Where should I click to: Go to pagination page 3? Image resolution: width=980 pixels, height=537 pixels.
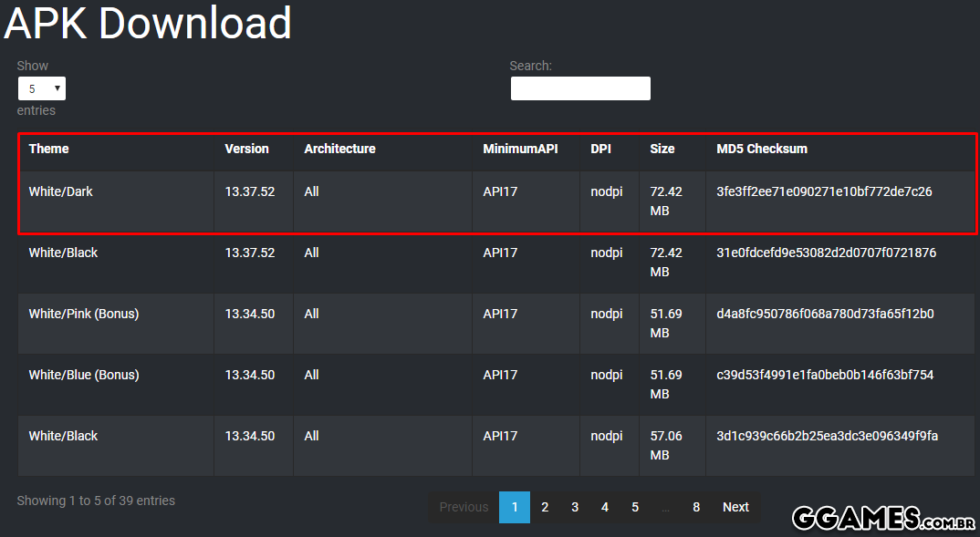click(575, 507)
